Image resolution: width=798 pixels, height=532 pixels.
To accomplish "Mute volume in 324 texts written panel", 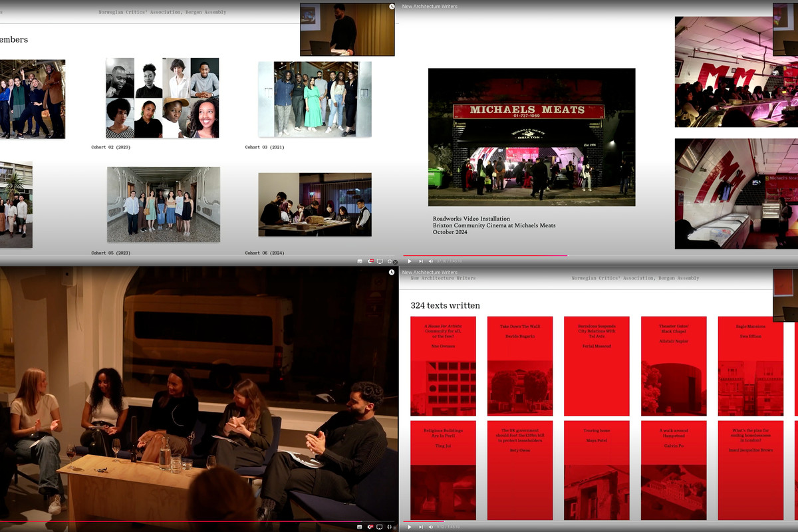I will tap(430, 527).
